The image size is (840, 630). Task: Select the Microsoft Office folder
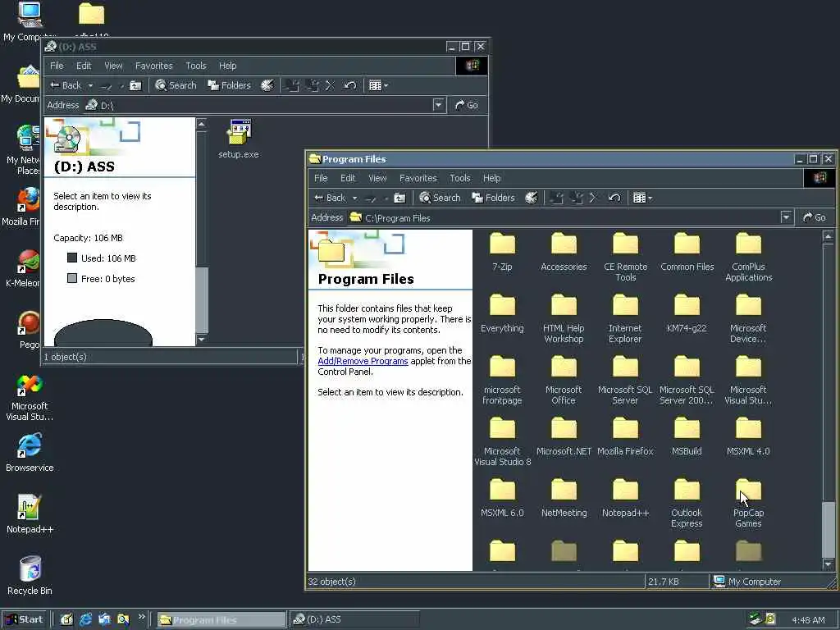pyautogui.click(x=564, y=381)
